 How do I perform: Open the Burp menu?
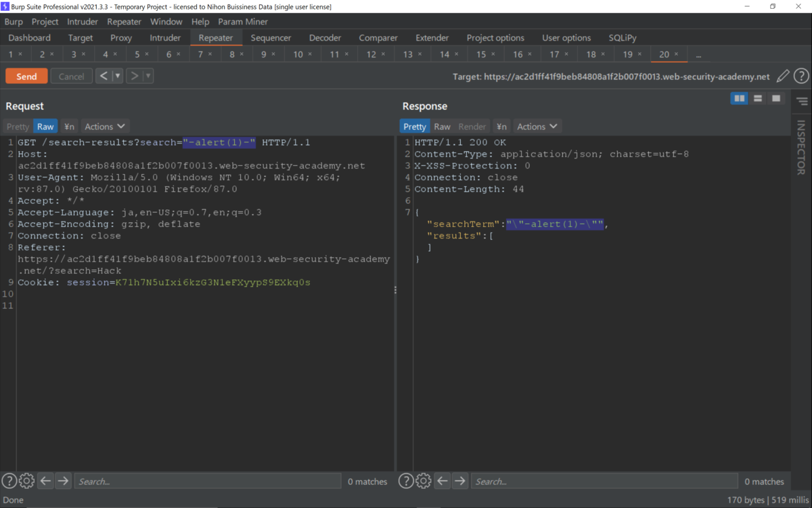14,22
